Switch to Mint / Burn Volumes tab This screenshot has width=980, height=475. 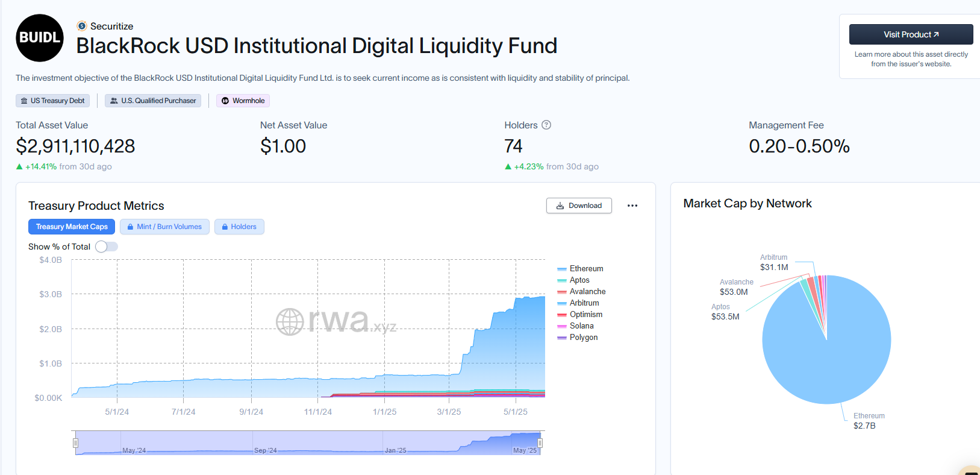[164, 227]
